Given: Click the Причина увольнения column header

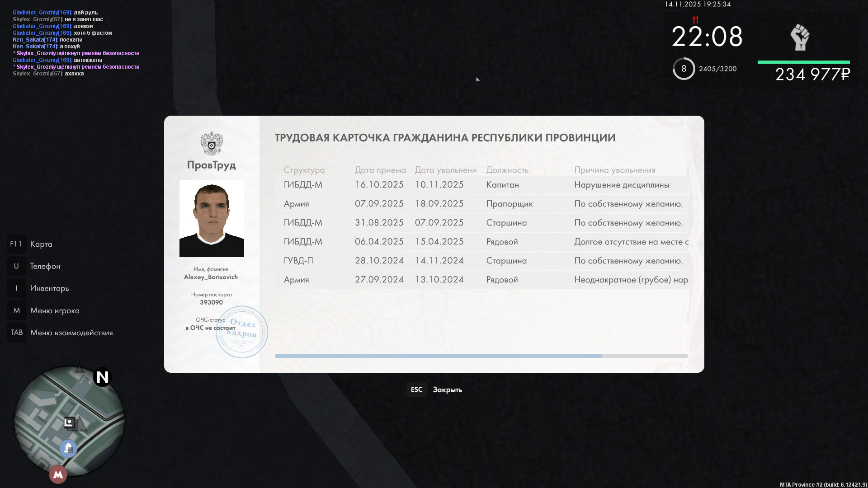Looking at the screenshot, I should pyautogui.click(x=614, y=170).
